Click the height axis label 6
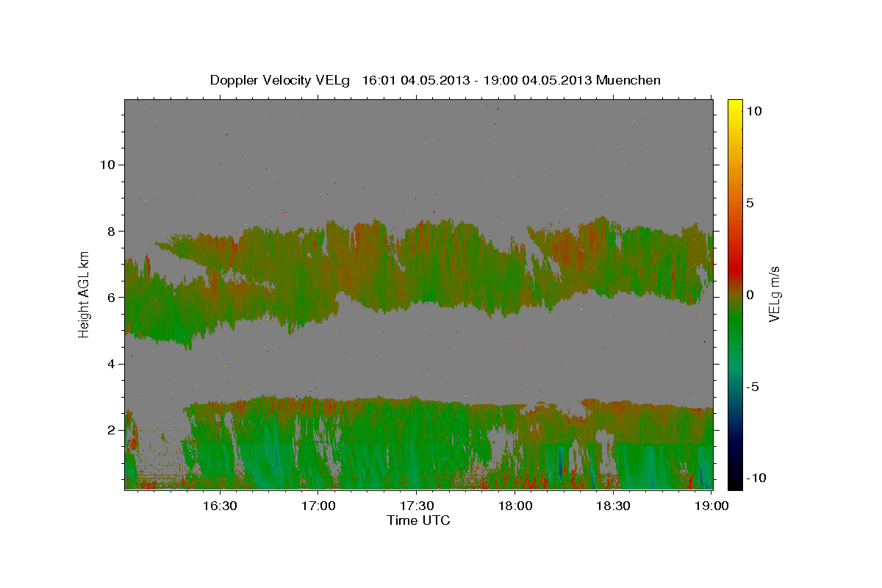This screenshot has height=588, width=882. [110, 297]
